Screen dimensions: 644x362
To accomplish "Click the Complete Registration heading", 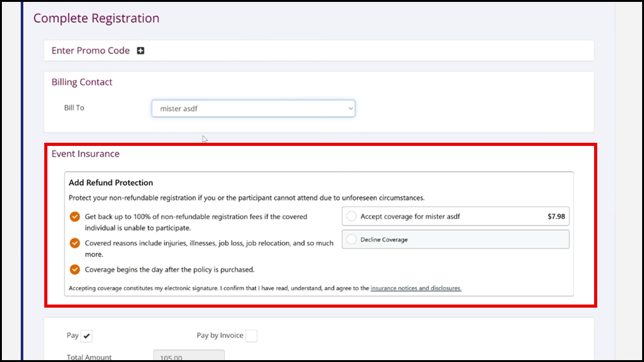I will (96, 18).
